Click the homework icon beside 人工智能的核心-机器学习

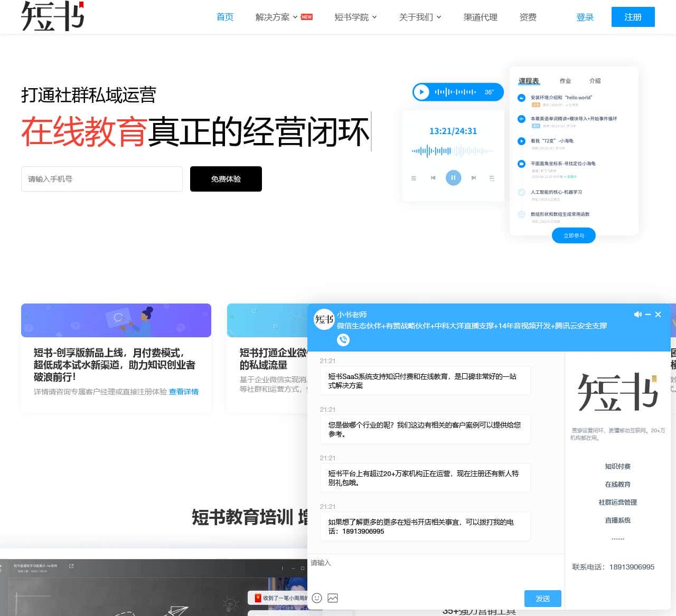pos(521,192)
